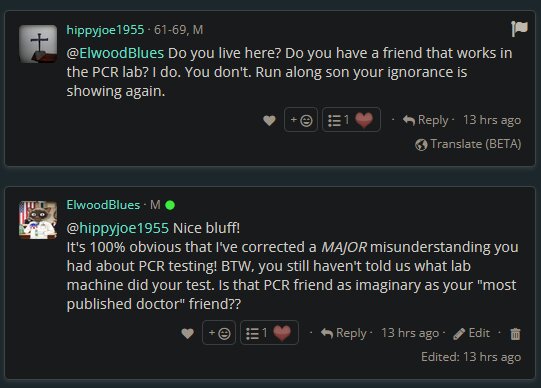541x388 pixels.
Task: Add emoji reaction to hippyjoe1955's comment
Action: [301, 120]
